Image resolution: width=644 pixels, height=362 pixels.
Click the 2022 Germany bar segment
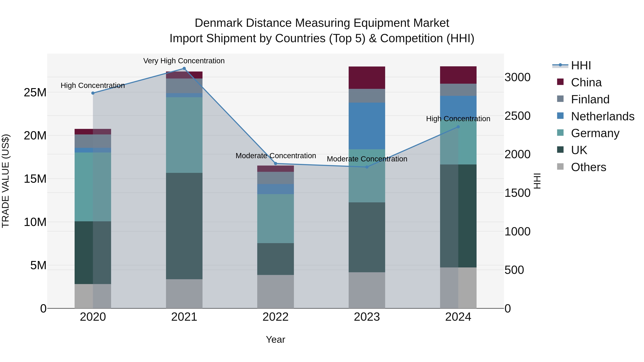(x=275, y=219)
